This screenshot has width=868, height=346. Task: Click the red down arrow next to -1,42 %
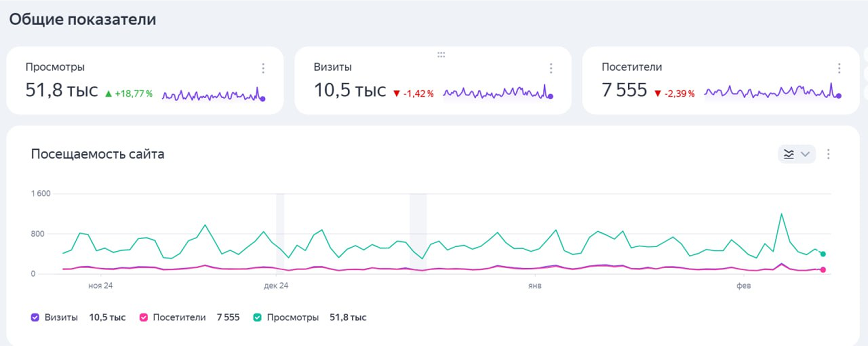(x=396, y=94)
